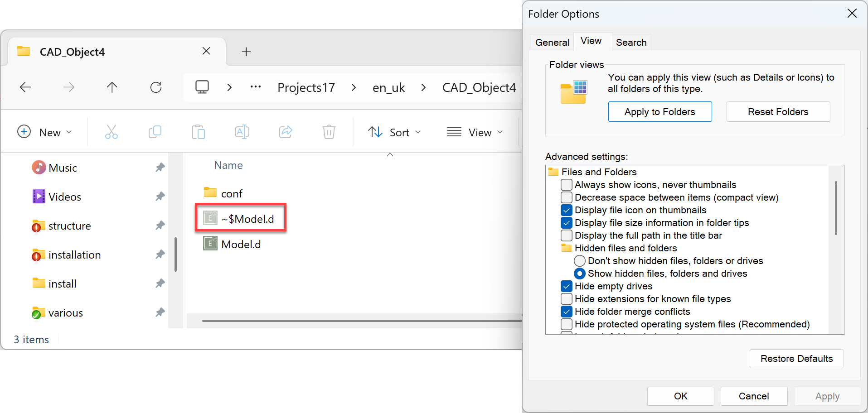This screenshot has width=868, height=413.
Task: Switch to the General tab
Action: (551, 42)
